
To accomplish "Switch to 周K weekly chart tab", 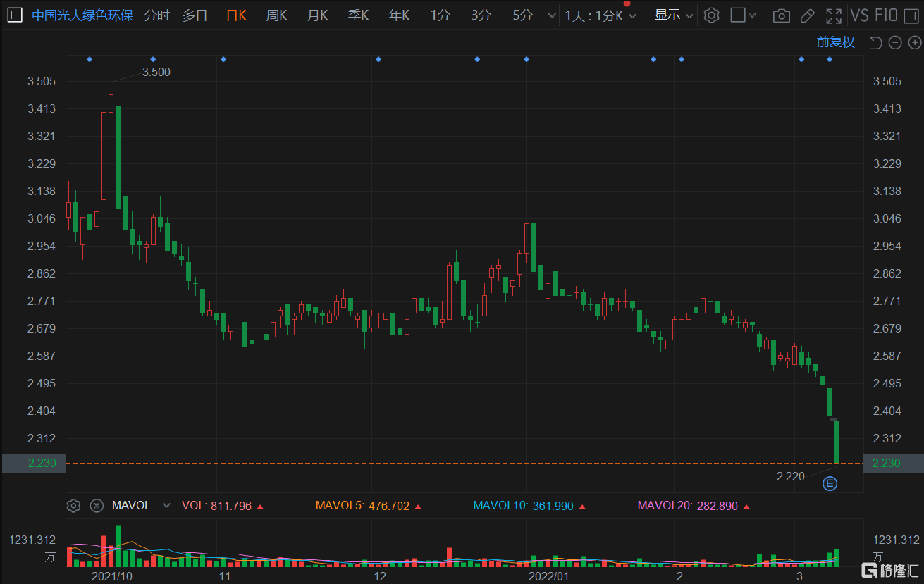I will [276, 15].
